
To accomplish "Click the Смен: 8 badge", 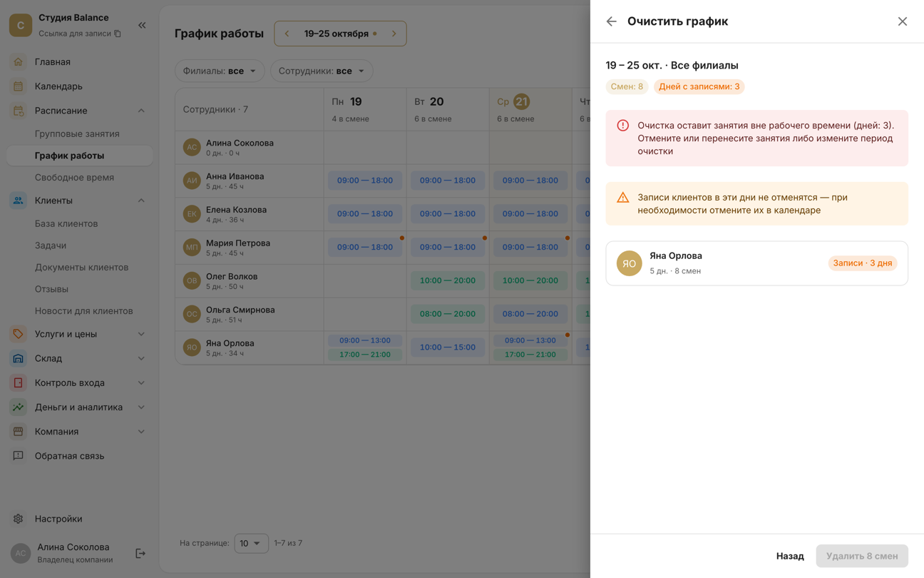I will (627, 86).
